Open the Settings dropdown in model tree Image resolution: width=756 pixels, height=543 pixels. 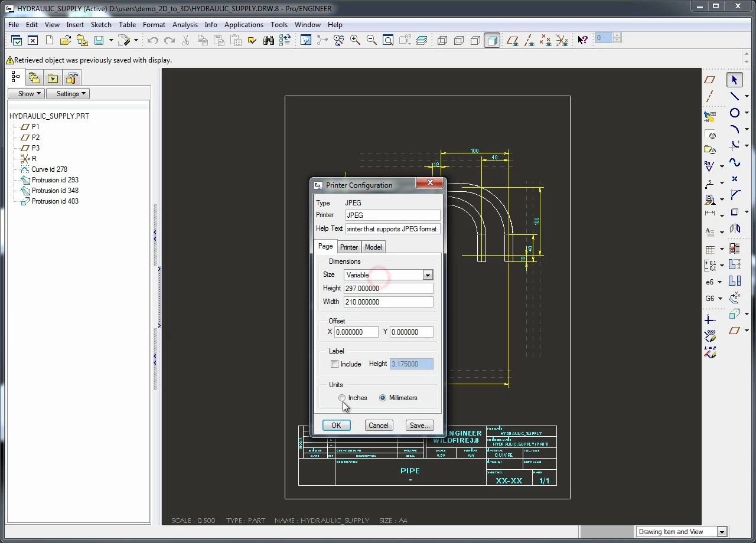[x=67, y=94]
